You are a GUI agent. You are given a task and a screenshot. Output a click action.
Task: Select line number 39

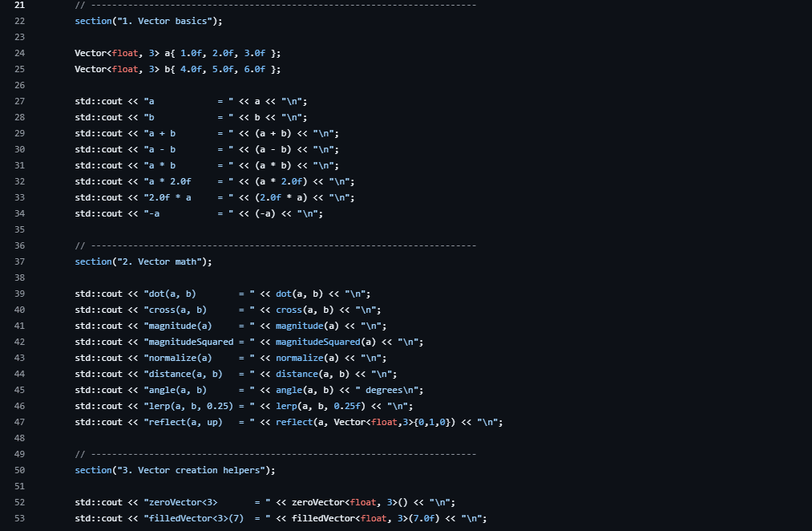point(20,294)
